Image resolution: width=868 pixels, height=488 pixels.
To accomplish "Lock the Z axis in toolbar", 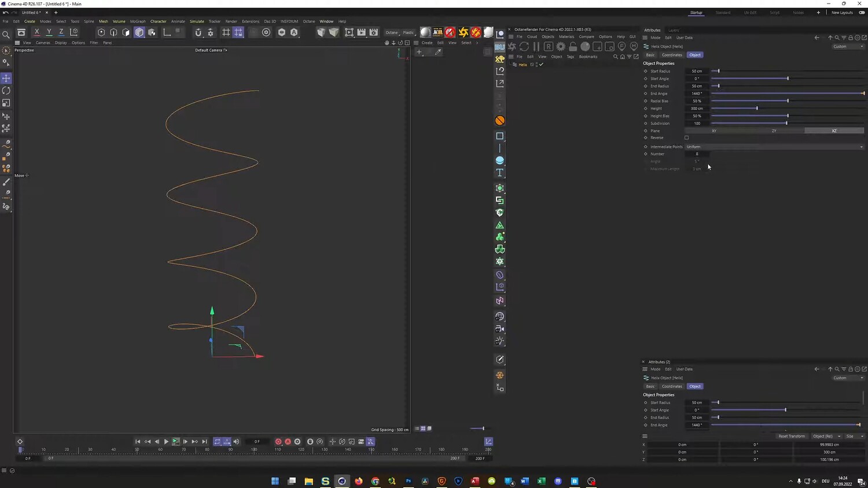I will (61, 32).
